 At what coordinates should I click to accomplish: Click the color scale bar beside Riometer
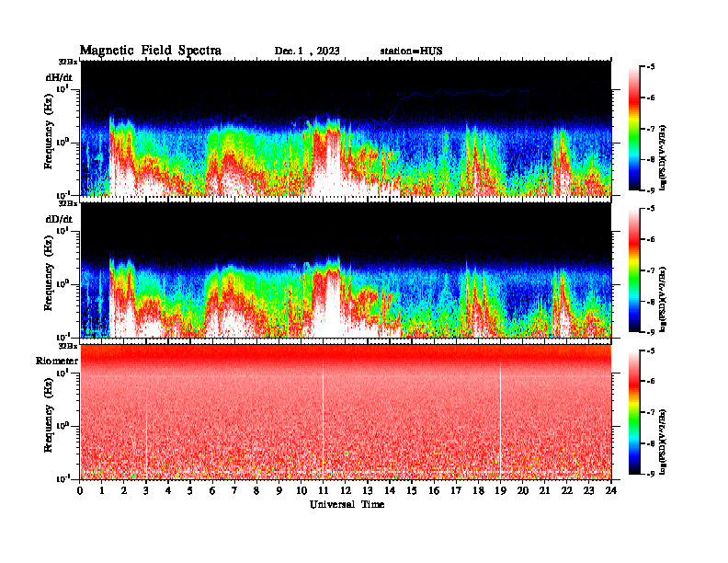click(634, 412)
